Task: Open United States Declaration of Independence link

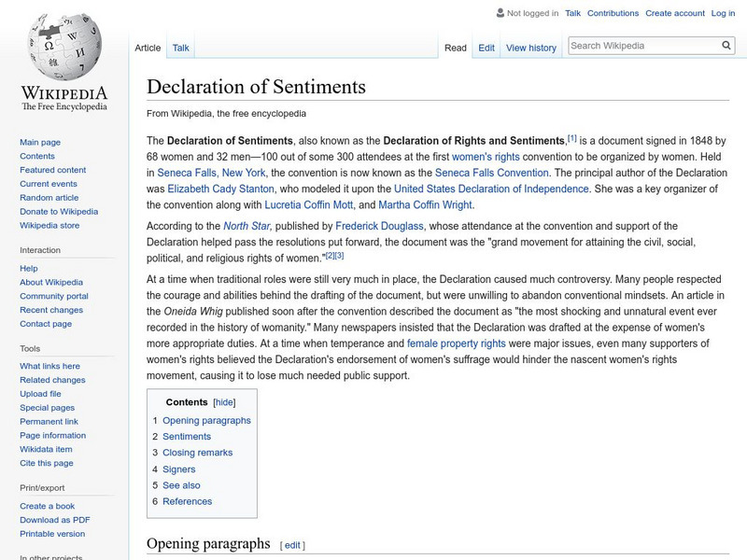Action: coord(491,189)
